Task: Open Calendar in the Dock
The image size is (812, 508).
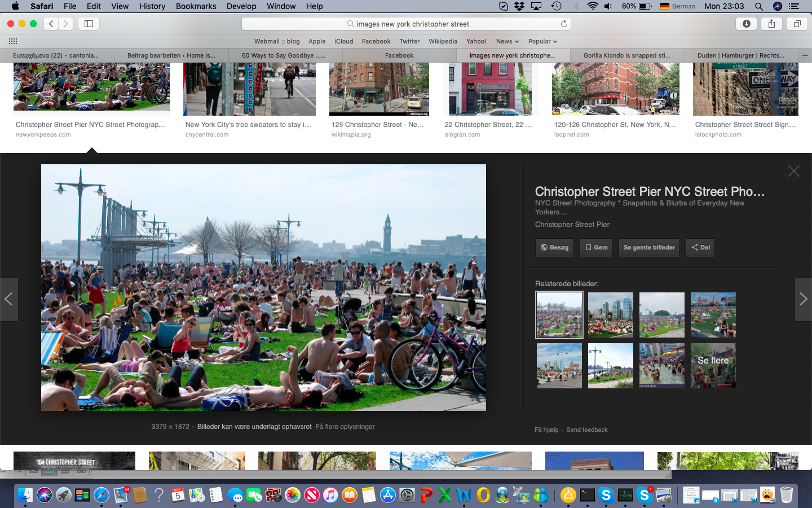Action: click(178, 495)
